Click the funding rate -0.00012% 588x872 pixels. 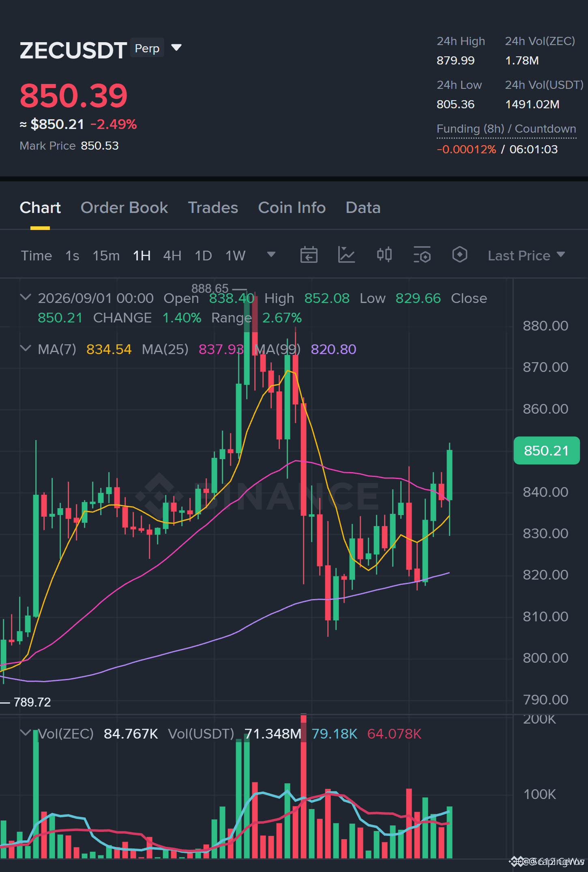click(466, 149)
